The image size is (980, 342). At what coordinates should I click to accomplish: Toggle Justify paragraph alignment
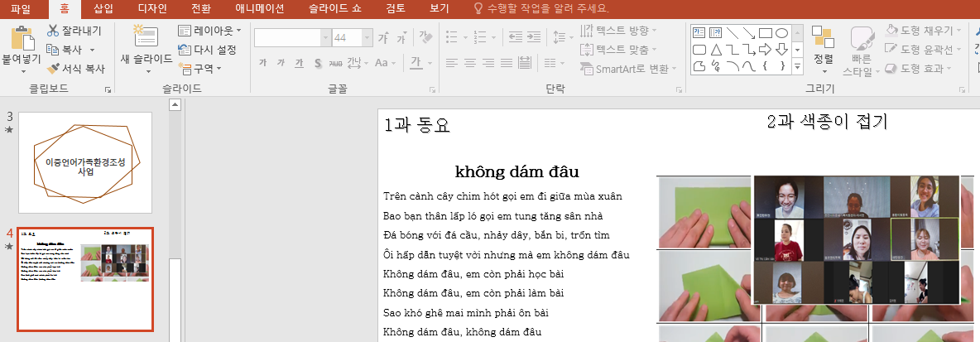click(x=507, y=63)
